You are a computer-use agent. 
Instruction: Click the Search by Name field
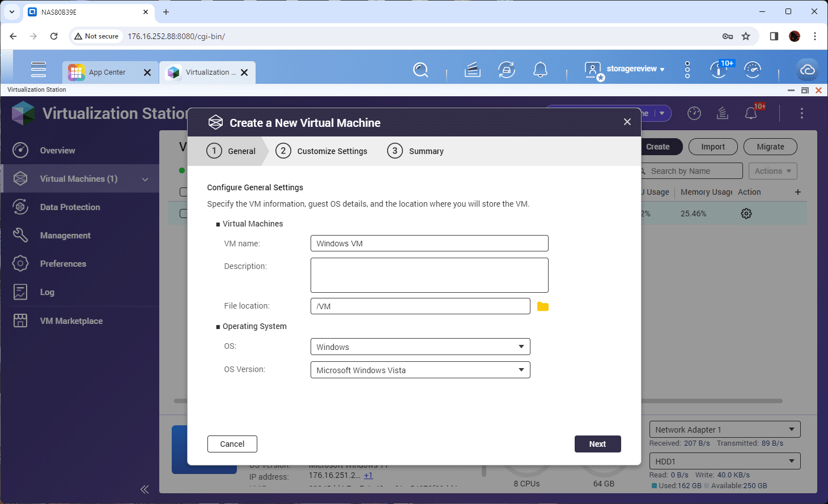[x=692, y=171]
